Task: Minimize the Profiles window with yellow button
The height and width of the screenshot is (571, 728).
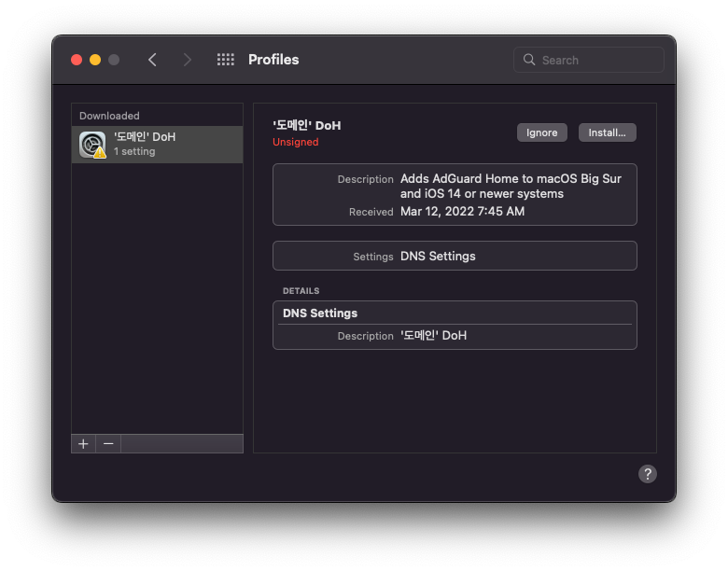Action: pos(95,60)
